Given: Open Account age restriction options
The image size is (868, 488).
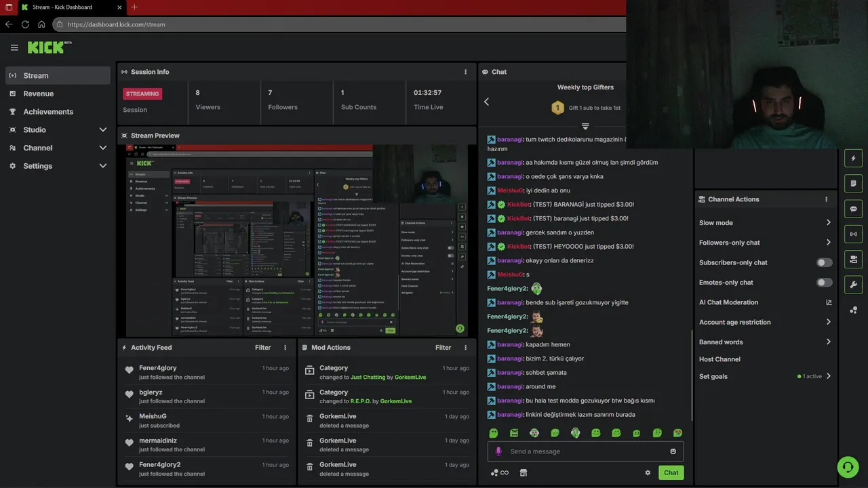Looking at the screenshot, I should [765, 323].
